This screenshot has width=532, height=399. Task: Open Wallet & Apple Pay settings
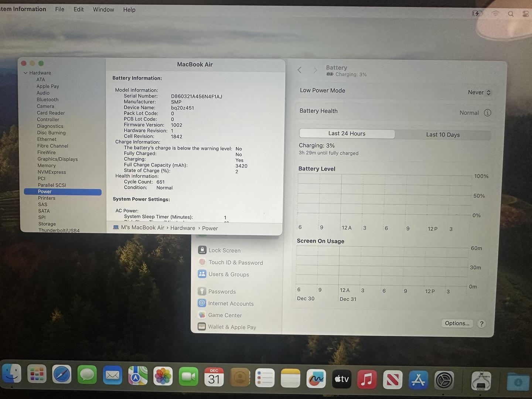click(x=227, y=327)
